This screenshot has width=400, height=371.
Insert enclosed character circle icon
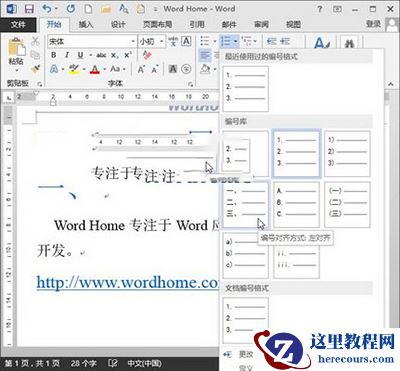tap(186, 69)
